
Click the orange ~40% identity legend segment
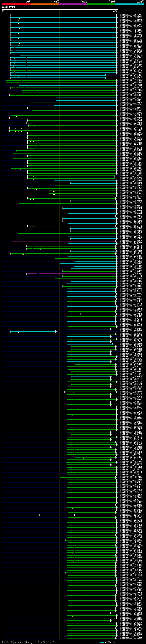[x=45, y=4]
